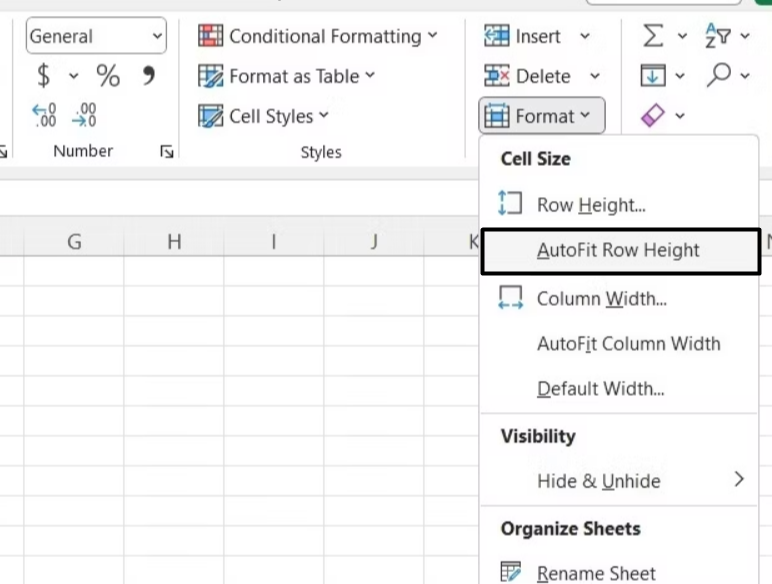Screen dimensions: 772x584
Task: Apply Percent Style formatting
Action: click(108, 76)
